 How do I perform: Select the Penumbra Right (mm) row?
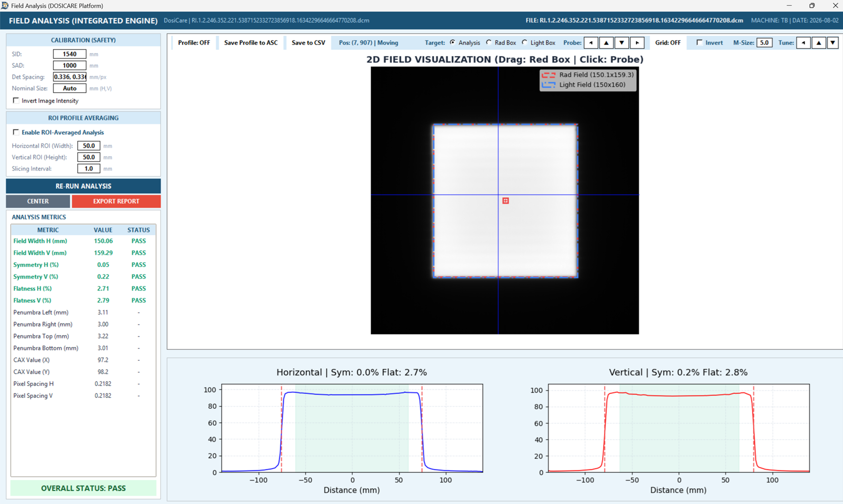(x=83, y=324)
